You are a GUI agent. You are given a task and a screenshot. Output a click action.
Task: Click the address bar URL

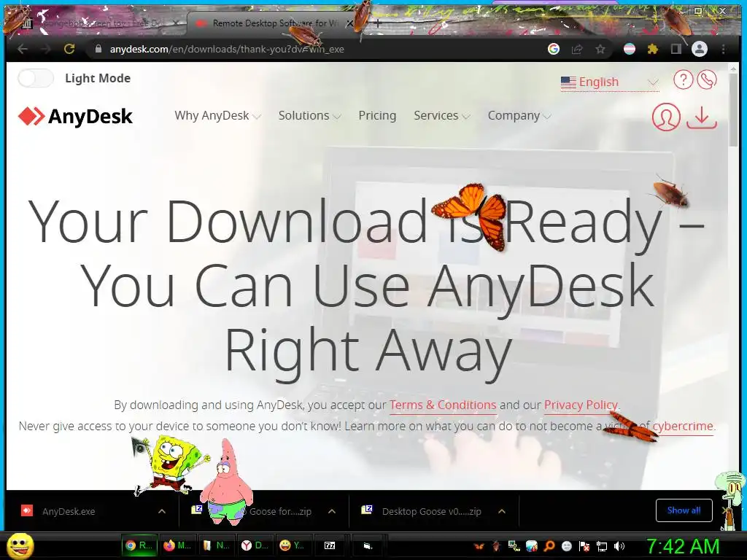227,49
